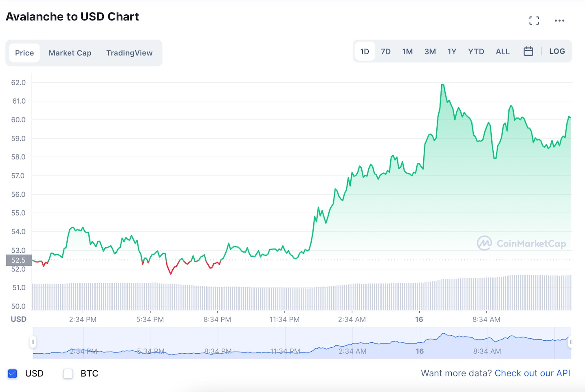Select the 7D time range

(x=385, y=52)
